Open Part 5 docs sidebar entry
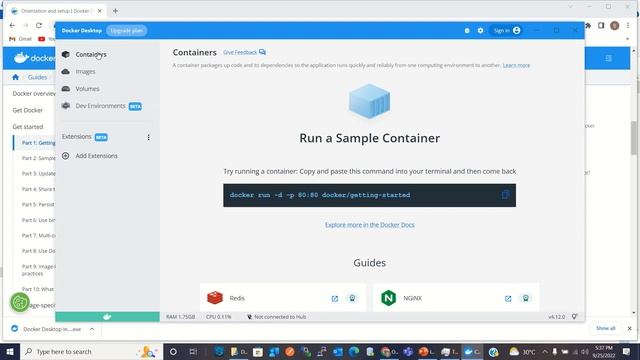 [38, 204]
